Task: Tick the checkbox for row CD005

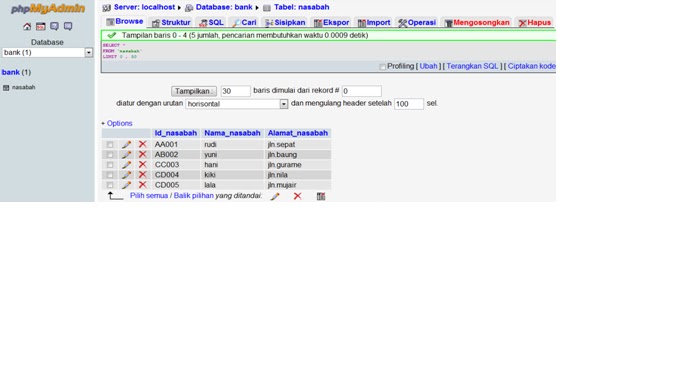Action: pos(110,185)
